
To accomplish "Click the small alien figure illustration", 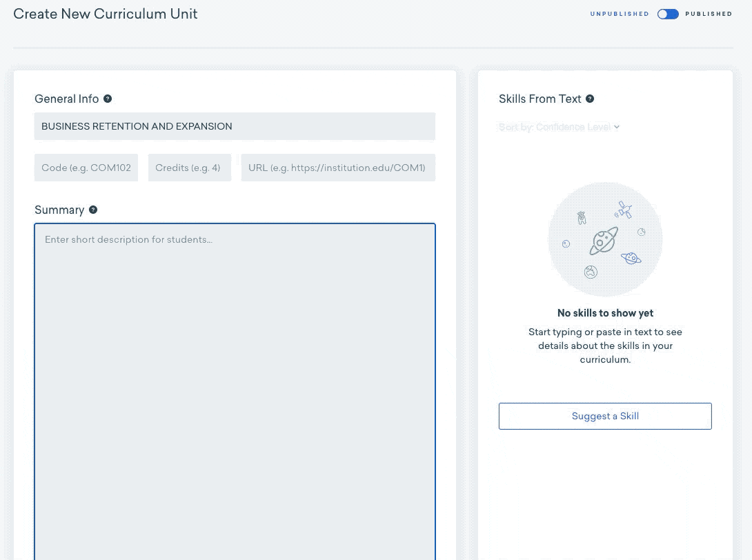I will click(582, 218).
